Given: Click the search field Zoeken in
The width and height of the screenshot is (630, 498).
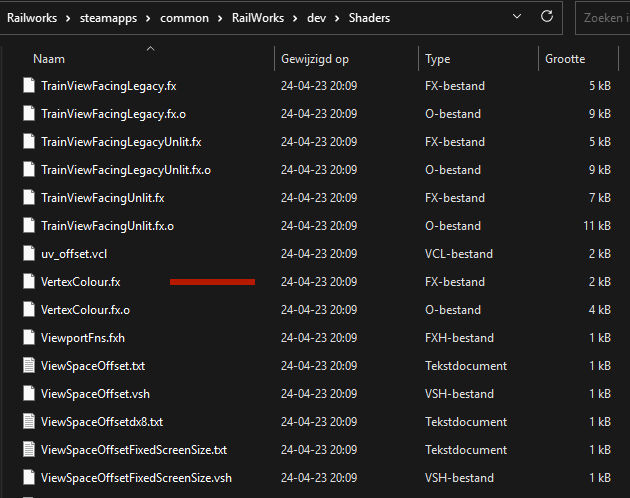Looking at the screenshot, I should tap(603, 17).
